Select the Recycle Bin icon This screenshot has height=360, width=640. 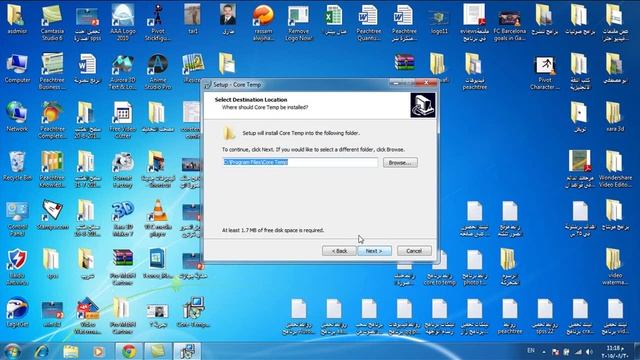17,167
